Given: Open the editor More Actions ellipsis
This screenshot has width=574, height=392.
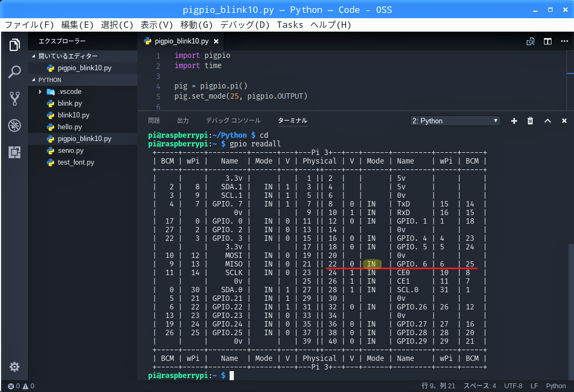Looking at the screenshot, I should 564,41.
